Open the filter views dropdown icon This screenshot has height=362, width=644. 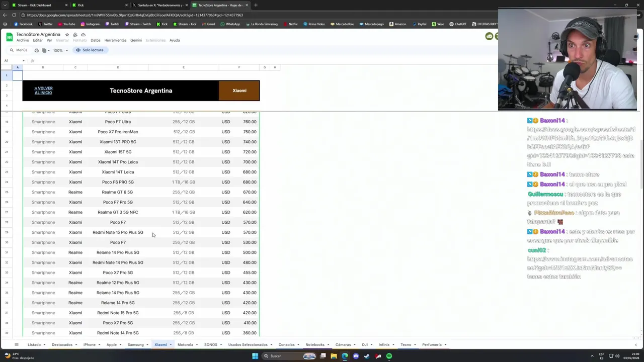click(x=46, y=50)
